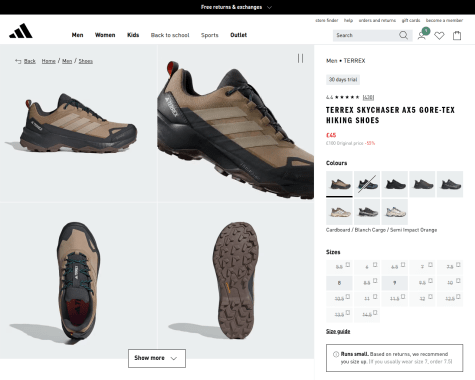Click the notify bell on size 12.5
This screenshot has width=475, height=380.
pos(458,297)
